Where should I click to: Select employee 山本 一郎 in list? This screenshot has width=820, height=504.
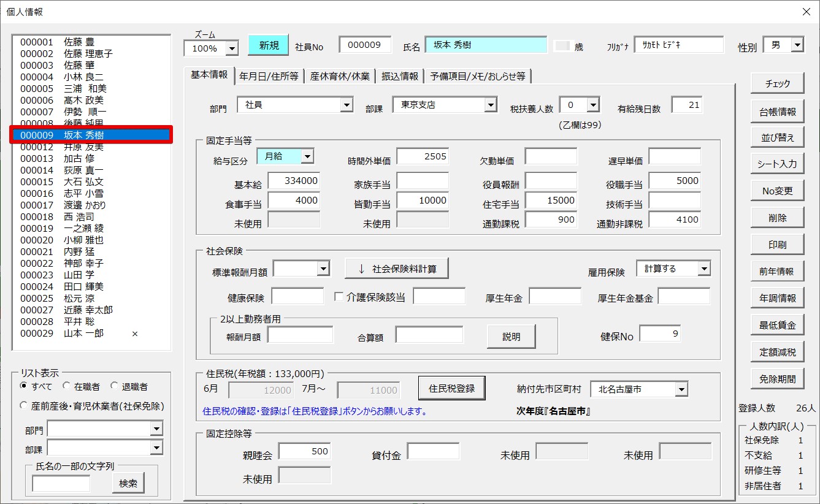[x=83, y=334]
